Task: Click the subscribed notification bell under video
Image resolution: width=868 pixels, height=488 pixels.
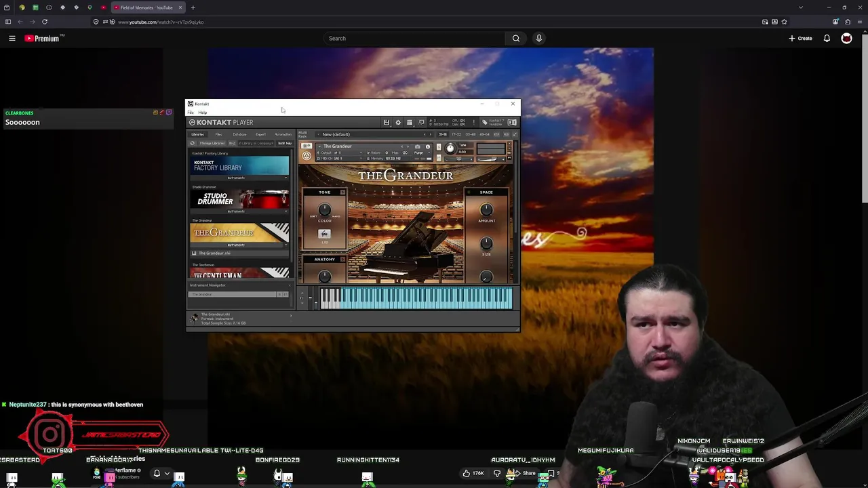Action: (157, 474)
